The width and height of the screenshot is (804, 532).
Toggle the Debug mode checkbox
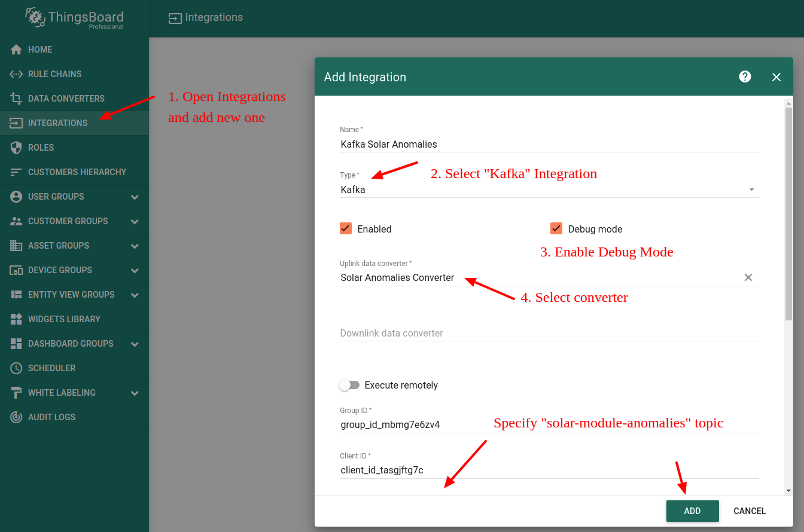pos(556,228)
